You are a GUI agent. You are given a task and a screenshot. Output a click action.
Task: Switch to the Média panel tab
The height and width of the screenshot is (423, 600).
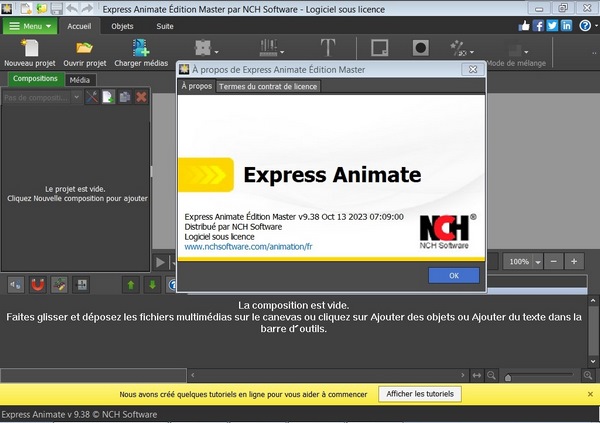tap(81, 79)
